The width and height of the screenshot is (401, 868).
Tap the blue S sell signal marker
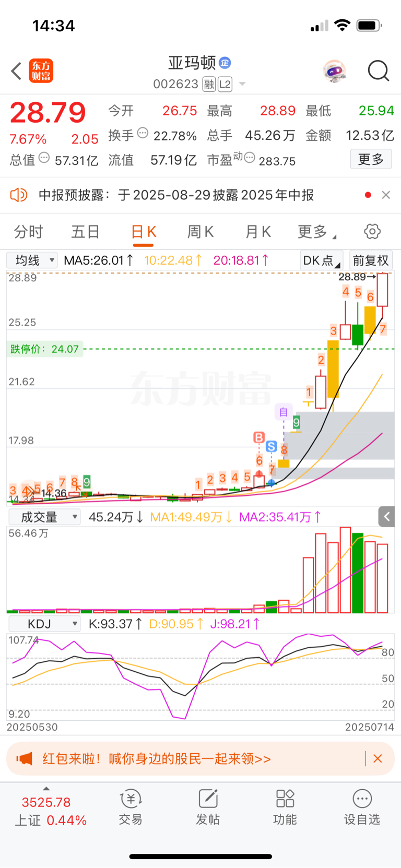click(x=271, y=447)
